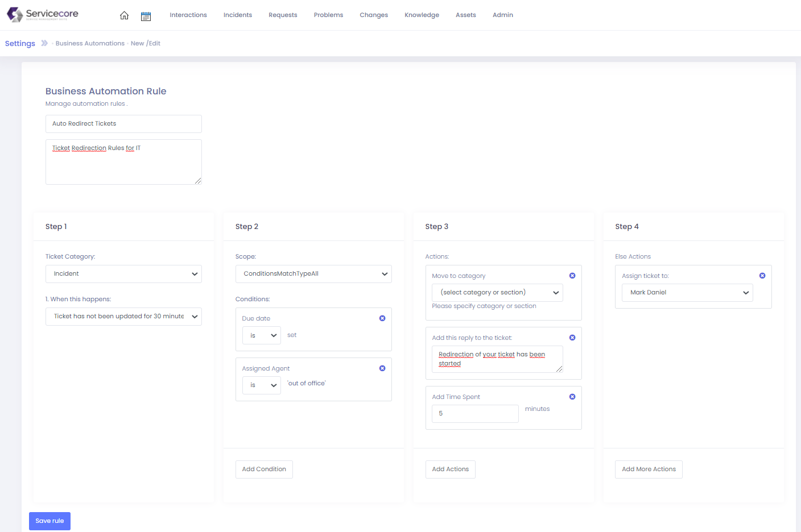This screenshot has width=801, height=532.
Task: Open the Settings breadcrumb link
Action: click(20, 43)
